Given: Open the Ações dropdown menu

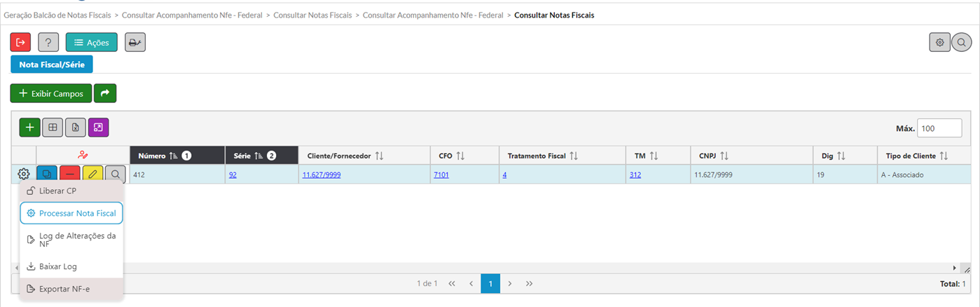Looking at the screenshot, I should coord(92,42).
